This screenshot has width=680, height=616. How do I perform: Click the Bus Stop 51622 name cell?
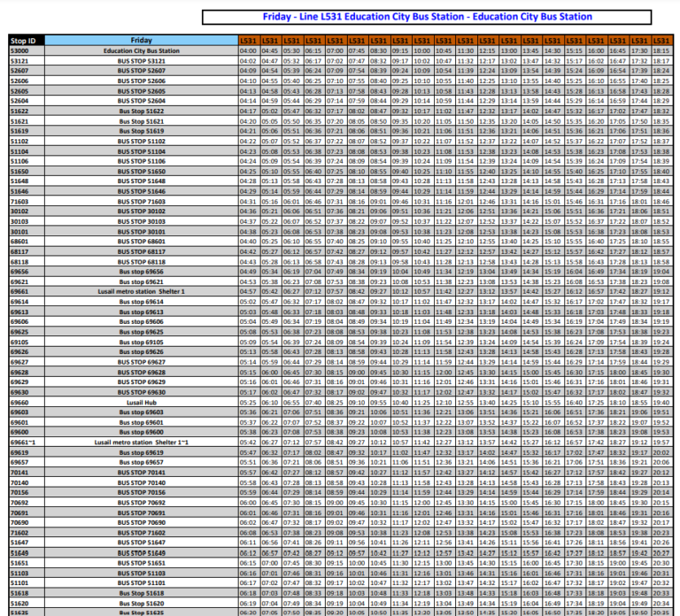coord(141,112)
